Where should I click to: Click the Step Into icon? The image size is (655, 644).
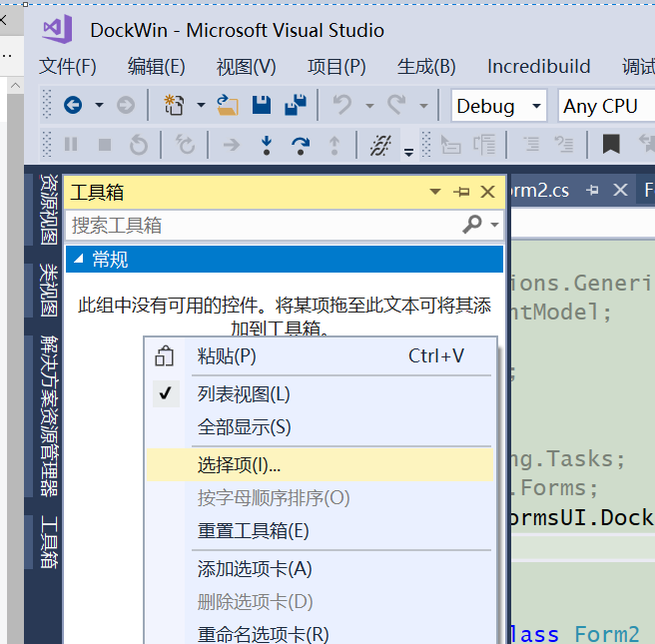tap(267, 145)
